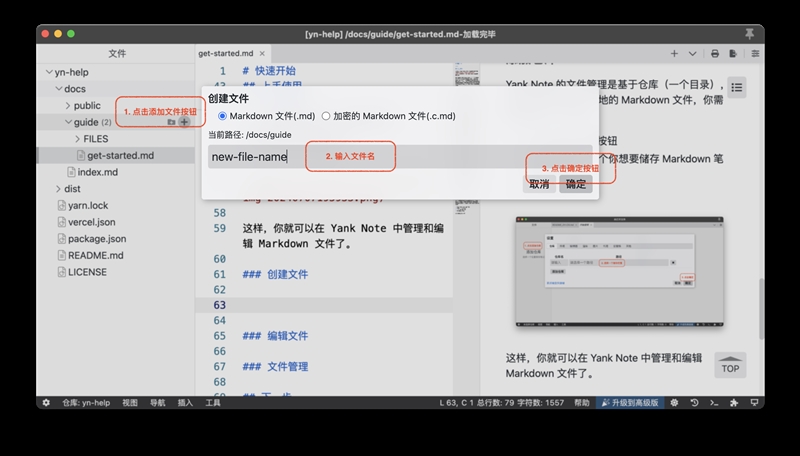Click the add file plus icon in the guide row
The image size is (800, 456).
[184, 122]
